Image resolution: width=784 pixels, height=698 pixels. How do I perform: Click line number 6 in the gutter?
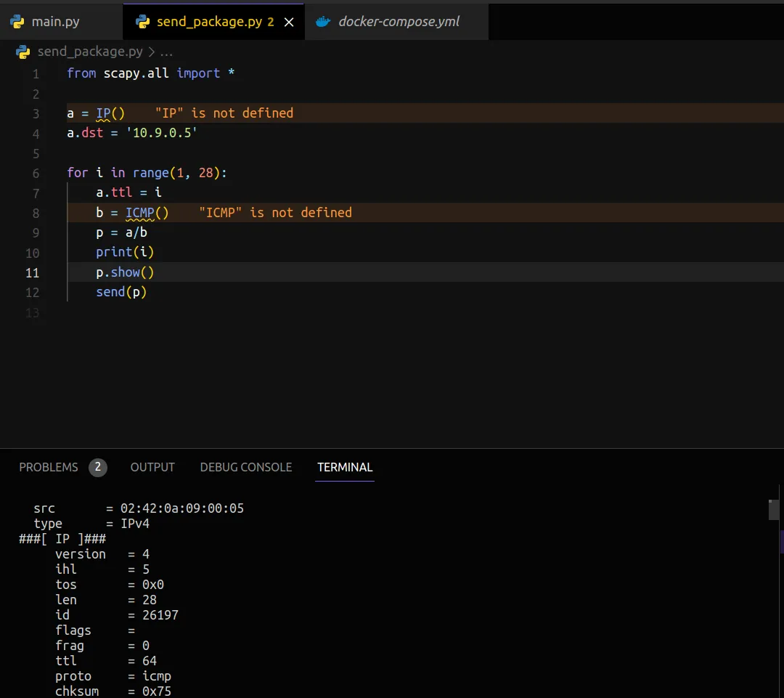36,173
